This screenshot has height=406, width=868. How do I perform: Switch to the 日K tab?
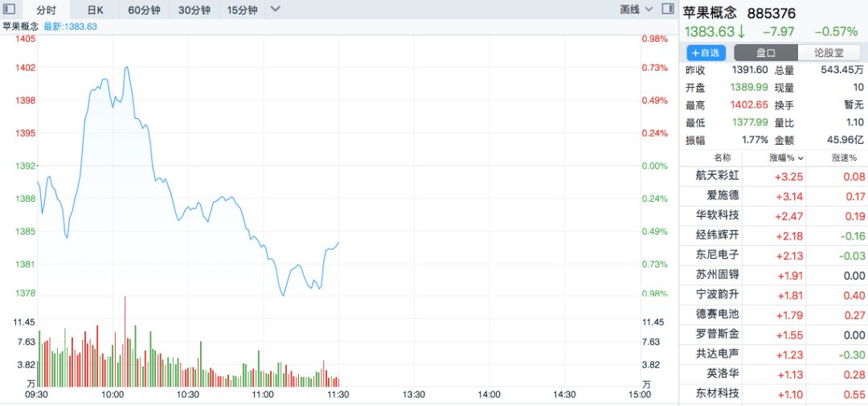[x=95, y=10]
